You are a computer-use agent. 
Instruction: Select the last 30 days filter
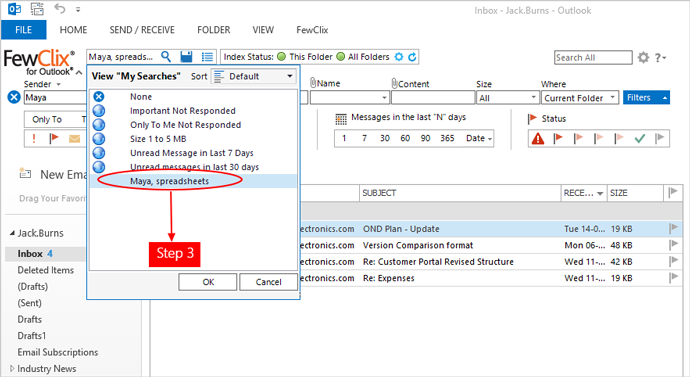pos(385,138)
